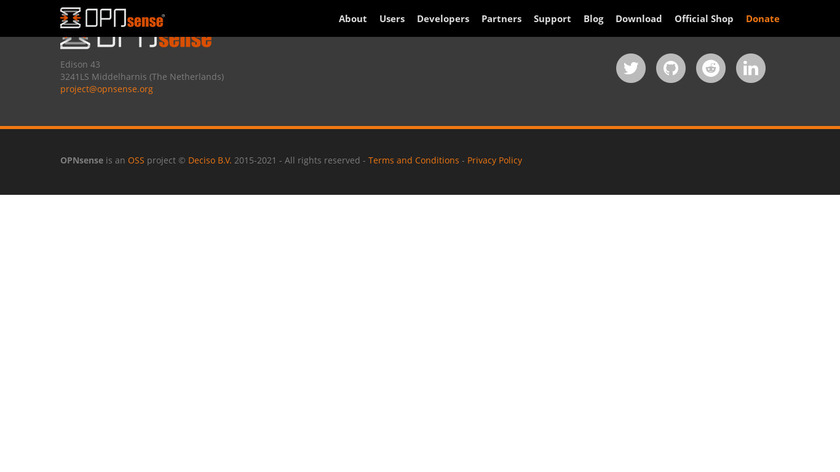This screenshot has width=840, height=472.
Task: Visit the Official Shop link
Action: click(703, 19)
